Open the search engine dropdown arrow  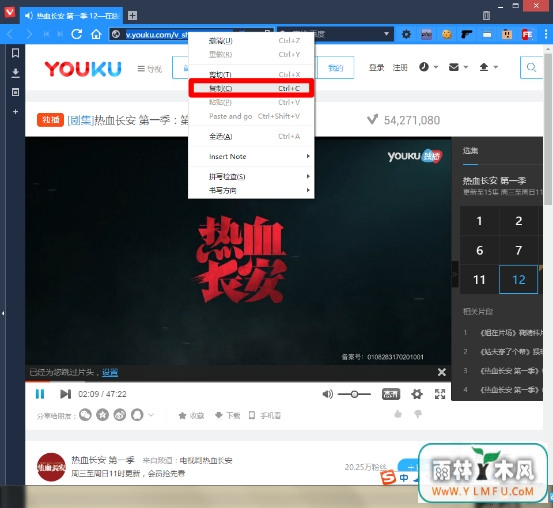tap(387, 34)
